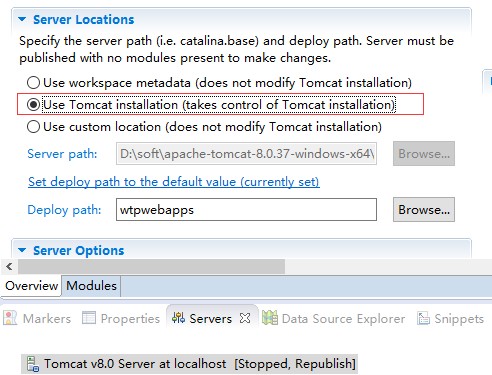Click the Deploy path input field
The height and width of the screenshot is (375, 492).
[246, 210]
